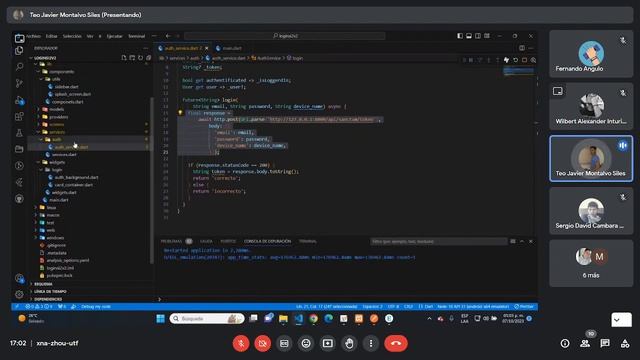The width and height of the screenshot is (640, 360).
Task: Open the Meet activities icon
Action: tap(625, 344)
